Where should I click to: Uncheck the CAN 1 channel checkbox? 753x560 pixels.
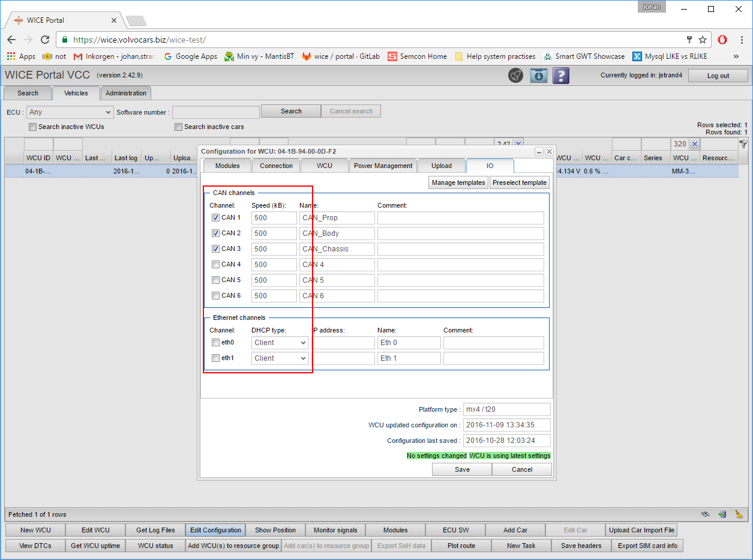tap(215, 218)
